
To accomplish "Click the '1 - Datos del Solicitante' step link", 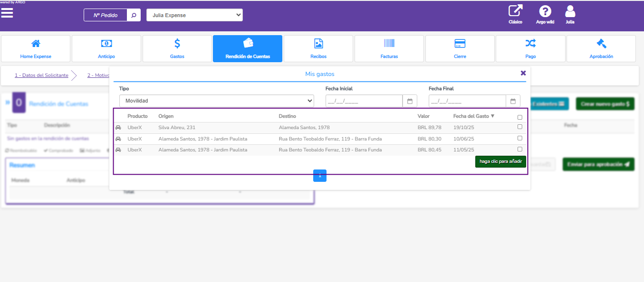I will [41, 75].
